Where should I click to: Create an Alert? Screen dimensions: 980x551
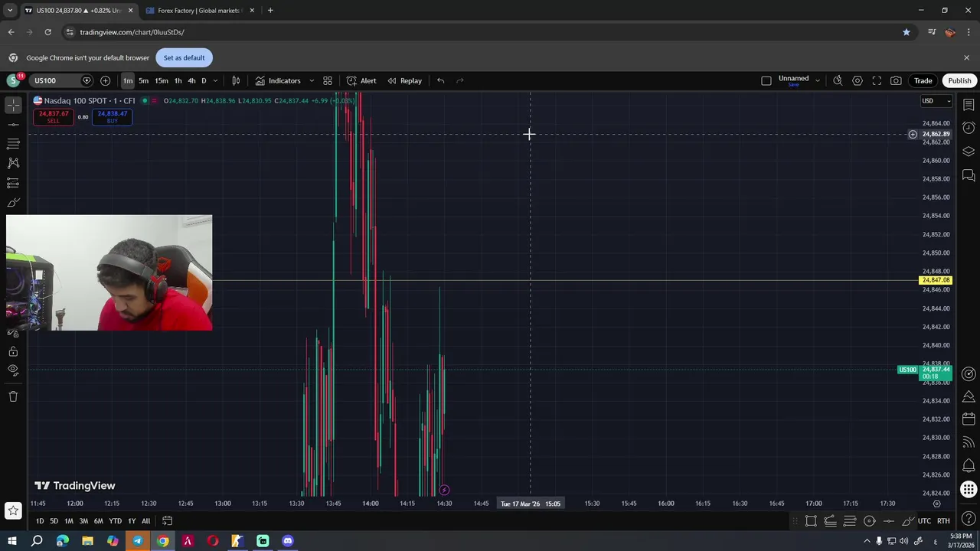click(x=361, y=80)
